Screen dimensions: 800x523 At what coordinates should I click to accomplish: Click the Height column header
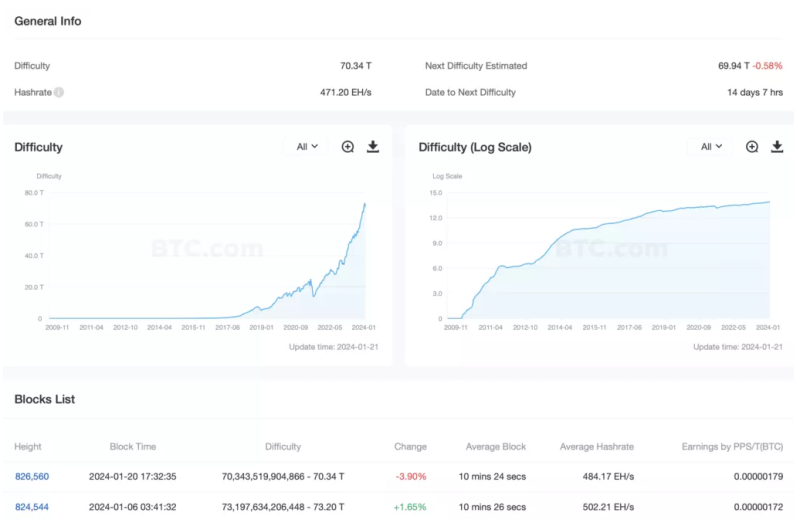(x=28, y=446)
